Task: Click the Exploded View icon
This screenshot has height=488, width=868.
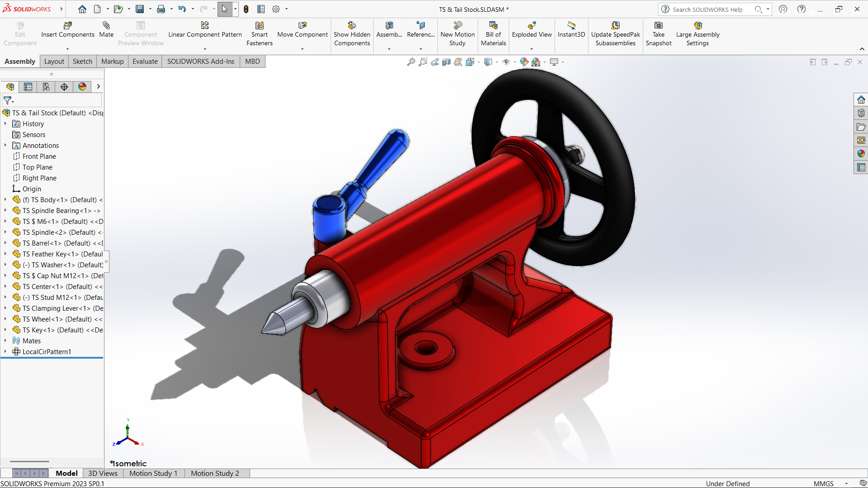Action: (531, 25)
